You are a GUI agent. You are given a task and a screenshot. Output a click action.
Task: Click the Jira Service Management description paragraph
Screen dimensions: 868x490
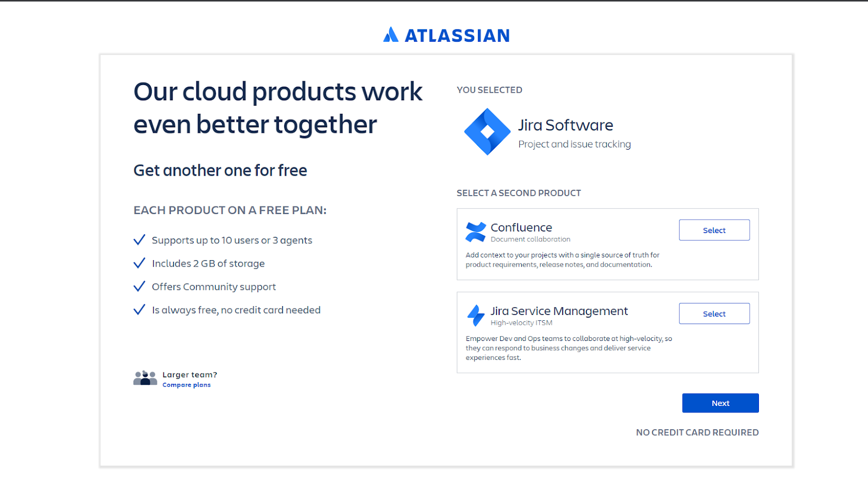(x=568, y=348)
